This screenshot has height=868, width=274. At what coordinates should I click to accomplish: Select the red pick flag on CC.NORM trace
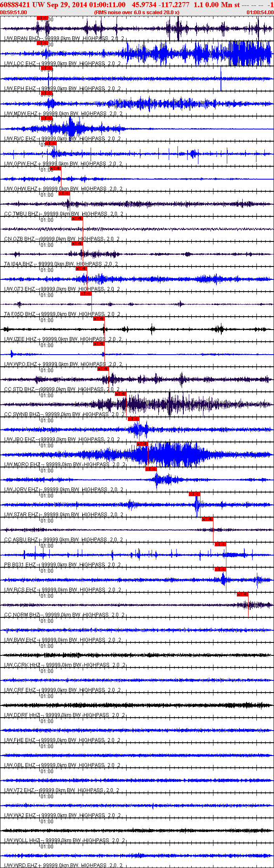(243, 594)
